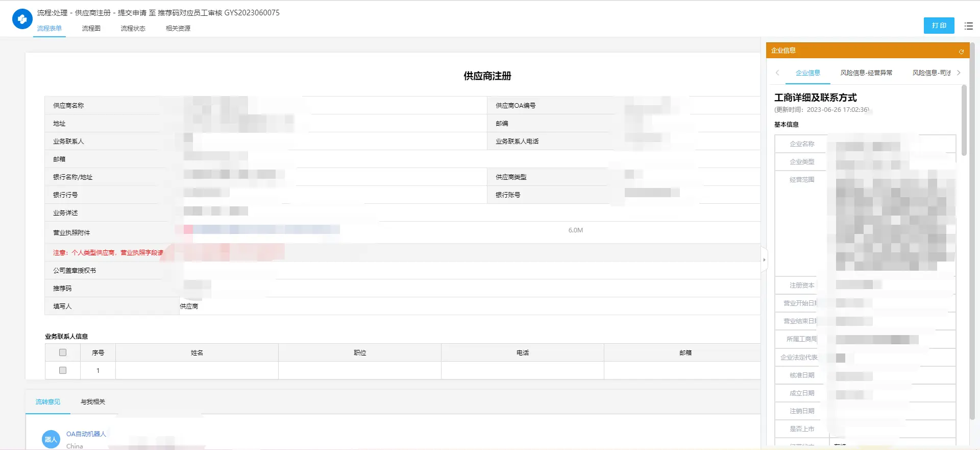This screenshot has height=450, width=980.
Task: Click the blue app logo icon
Action: pyautogui.click(x=22, y=19)
